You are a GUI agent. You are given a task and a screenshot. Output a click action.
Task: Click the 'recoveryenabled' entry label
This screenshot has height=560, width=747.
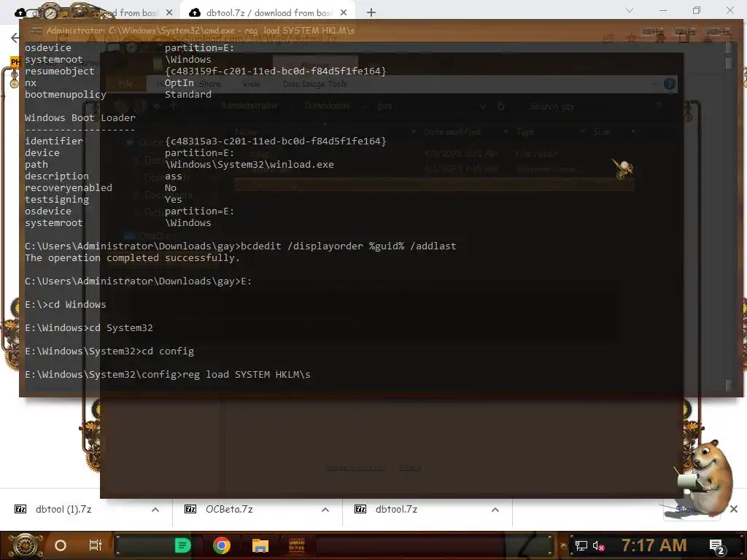point(68,187)
